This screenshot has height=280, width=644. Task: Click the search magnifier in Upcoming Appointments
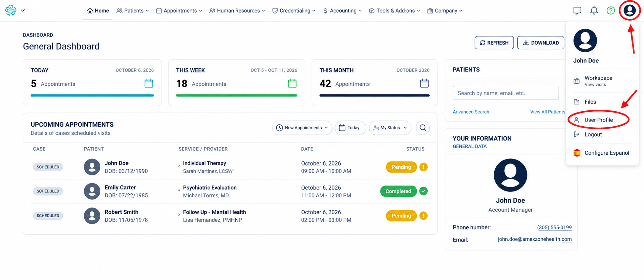click(x=423, y=128)
